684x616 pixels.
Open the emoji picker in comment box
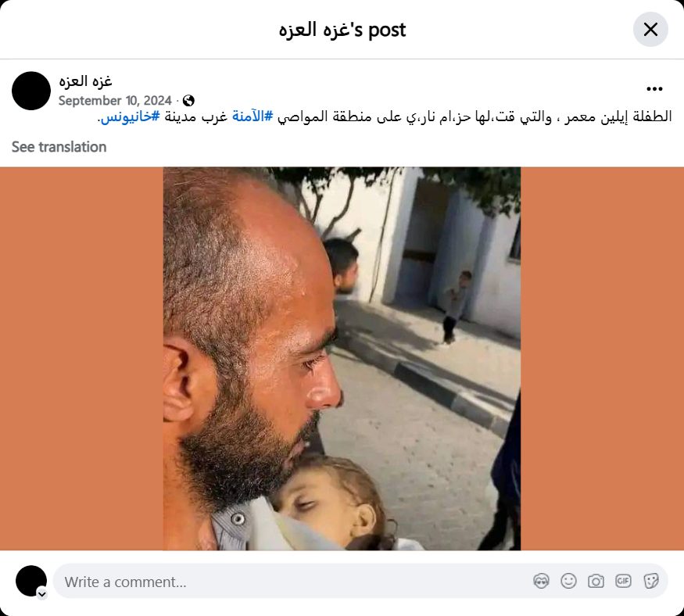point(568,581)
